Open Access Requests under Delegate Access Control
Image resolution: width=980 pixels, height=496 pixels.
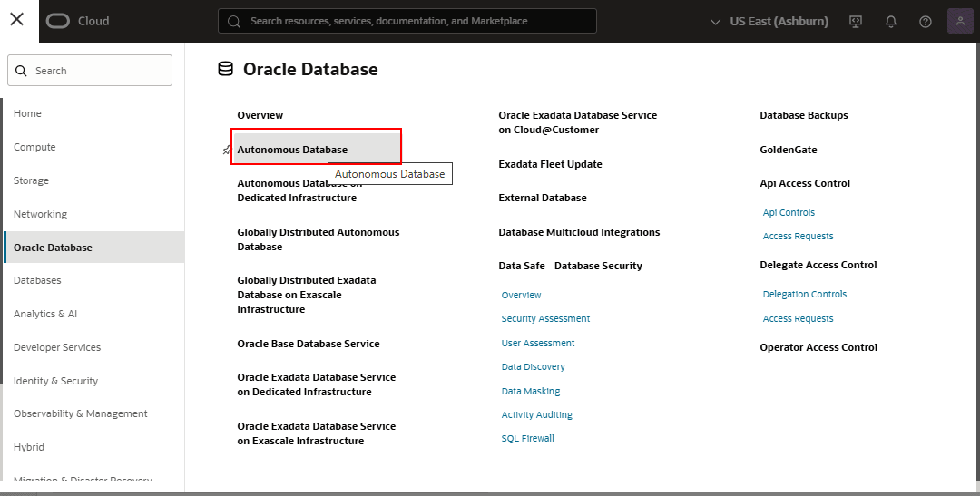click(x=799, y=318)
